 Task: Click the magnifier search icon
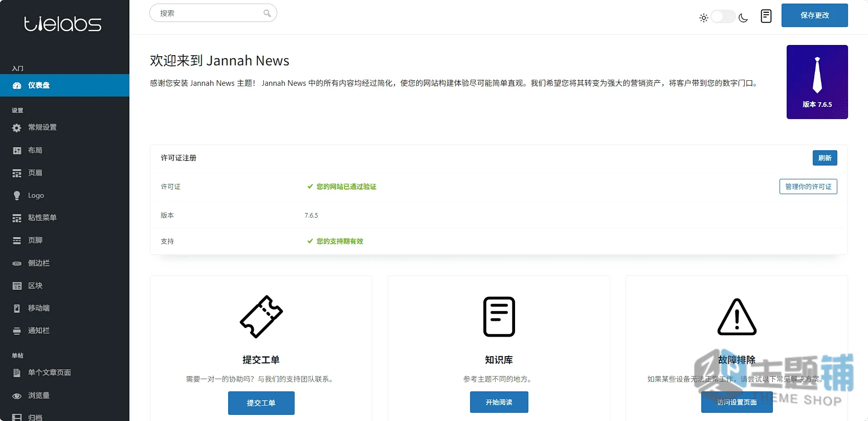pyautogui.click(x=267, y=13)
